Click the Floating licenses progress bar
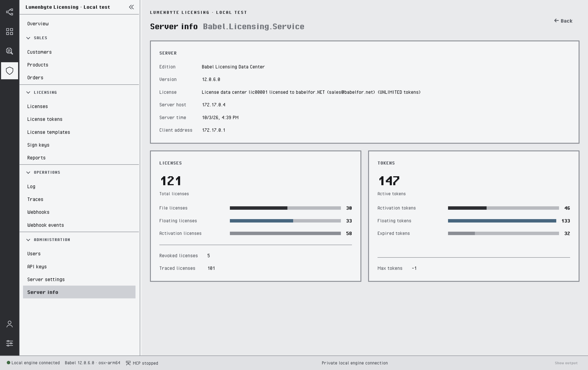This screenshot has height=370, width=588. pyautogui.click(x=285, y=221)
